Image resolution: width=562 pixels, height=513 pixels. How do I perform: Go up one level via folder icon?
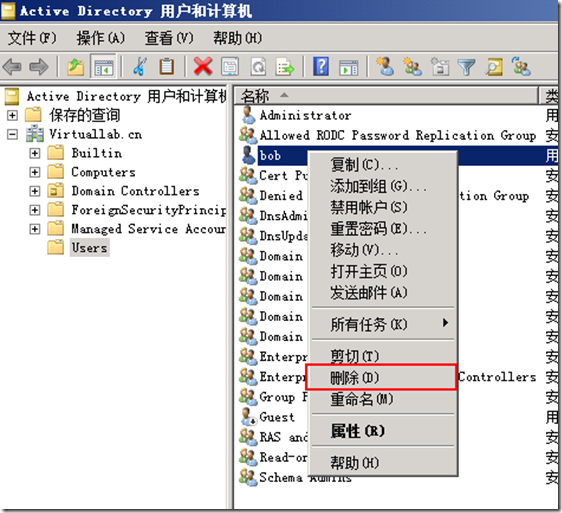coord(75,67)
